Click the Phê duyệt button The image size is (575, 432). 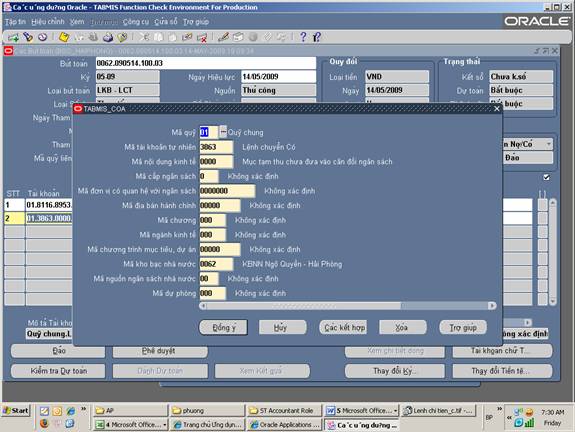(x=160, y=351)
